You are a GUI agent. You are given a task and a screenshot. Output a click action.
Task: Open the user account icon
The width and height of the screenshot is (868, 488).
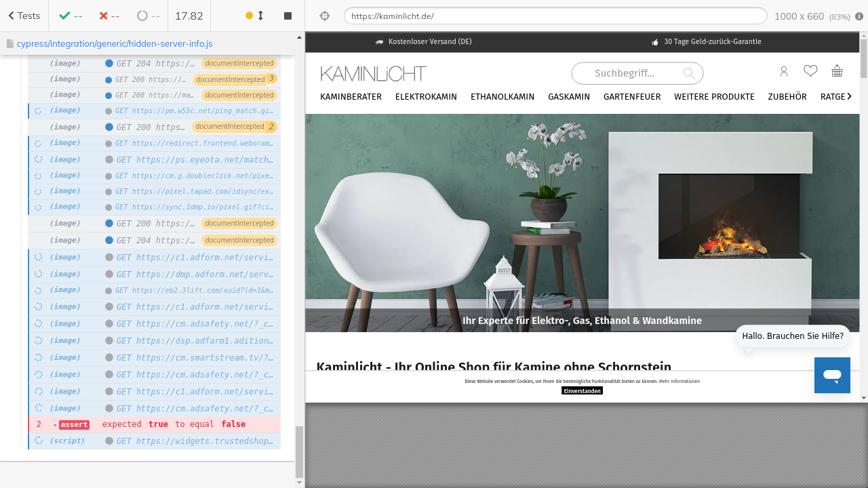(784, 71)
